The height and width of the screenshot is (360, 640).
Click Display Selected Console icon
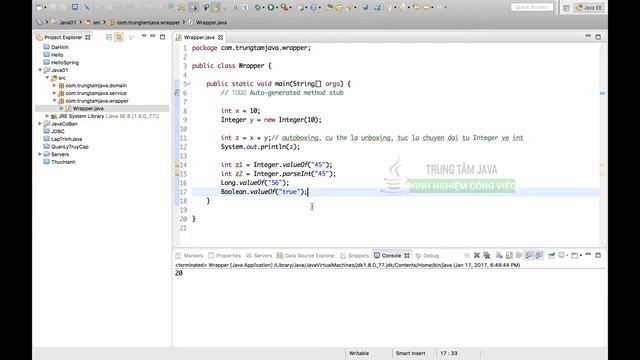(562, 256)
